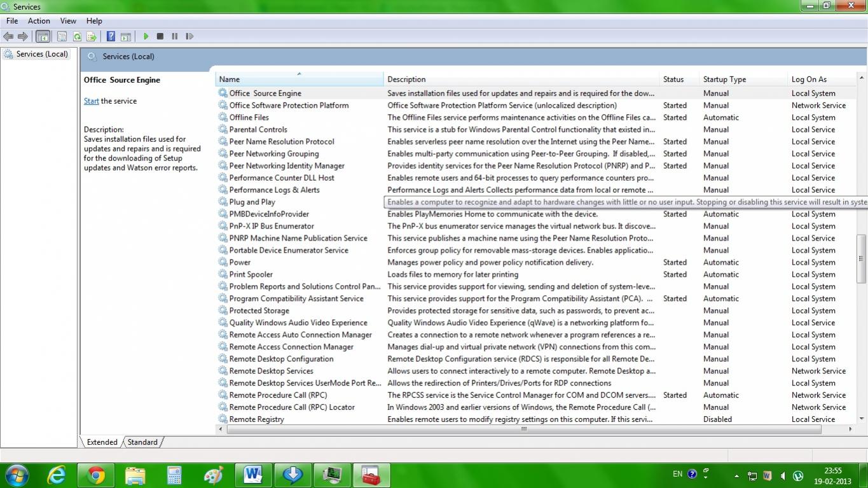The width and height of the screenshot is (868, 488).
Task: Click gear icon beside the Power service
Action: click(223, 262)
